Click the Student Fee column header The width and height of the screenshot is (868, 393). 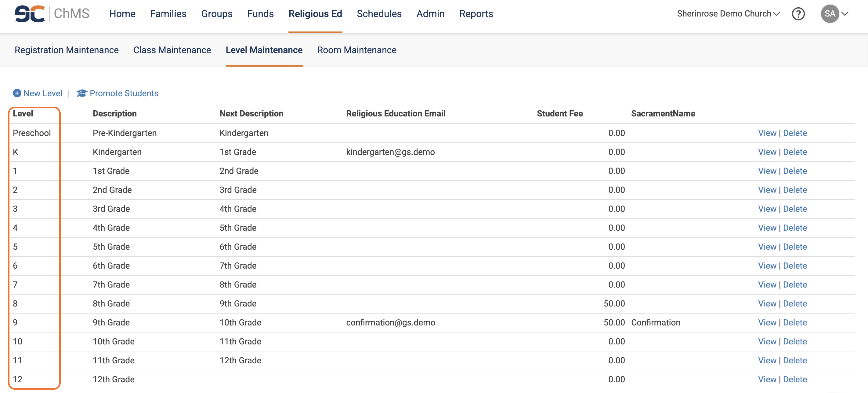[559, 113]
